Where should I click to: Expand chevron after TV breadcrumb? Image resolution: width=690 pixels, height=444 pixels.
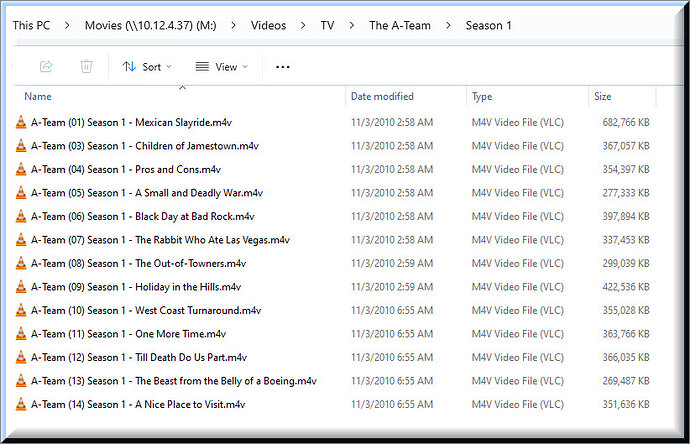[x=351, y=26]
